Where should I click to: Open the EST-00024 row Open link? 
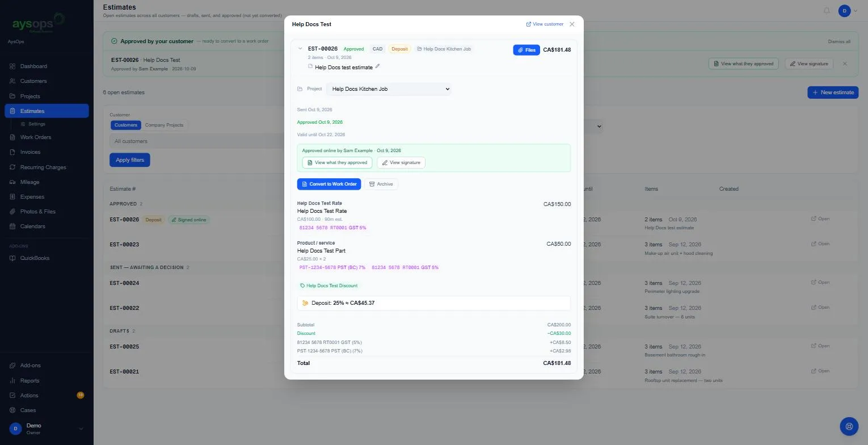tap(820, 283)
